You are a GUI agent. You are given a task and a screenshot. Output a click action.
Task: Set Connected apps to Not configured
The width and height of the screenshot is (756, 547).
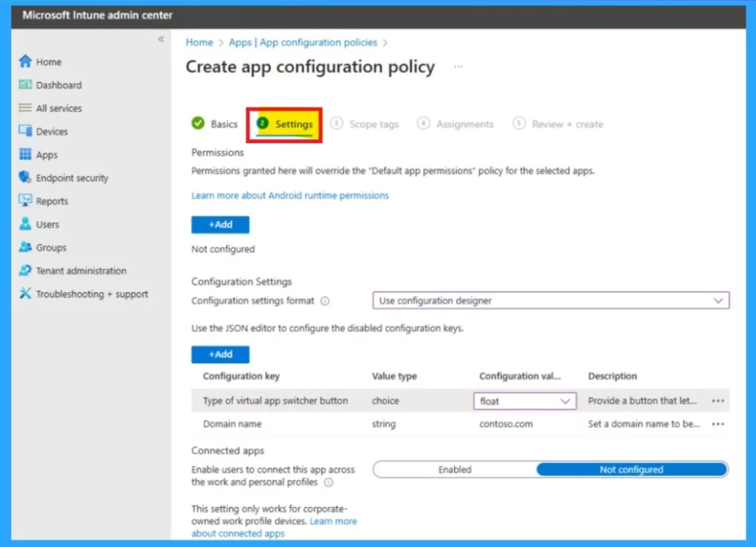pyautogui.click(x=632, y=469)
